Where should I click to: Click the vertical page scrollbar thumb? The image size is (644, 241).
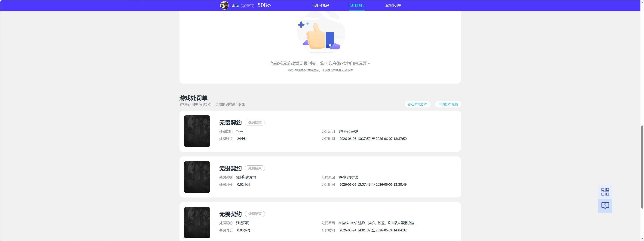point(642,167)
